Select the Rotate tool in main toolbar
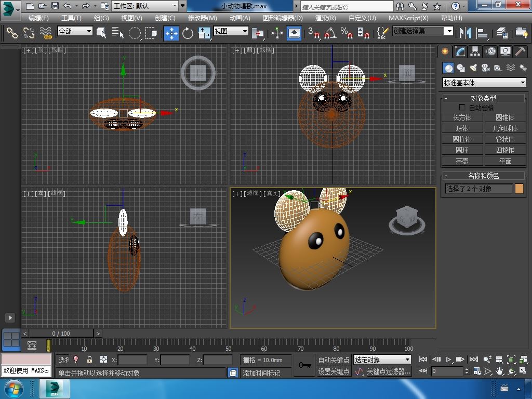Screen dimensions: 532x399 [188, 33]
